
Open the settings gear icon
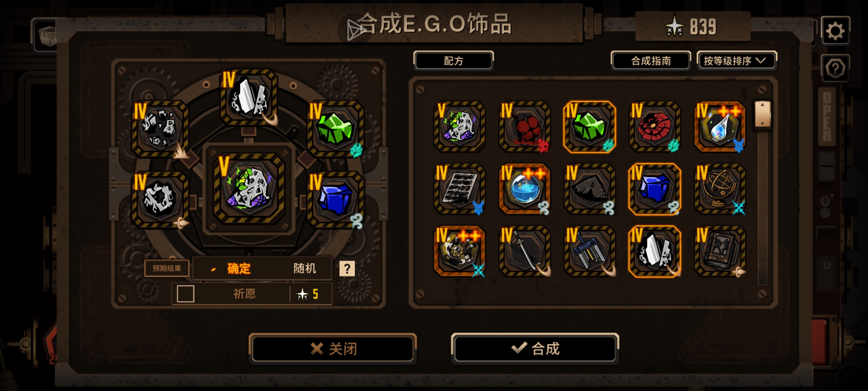(835, 31)
